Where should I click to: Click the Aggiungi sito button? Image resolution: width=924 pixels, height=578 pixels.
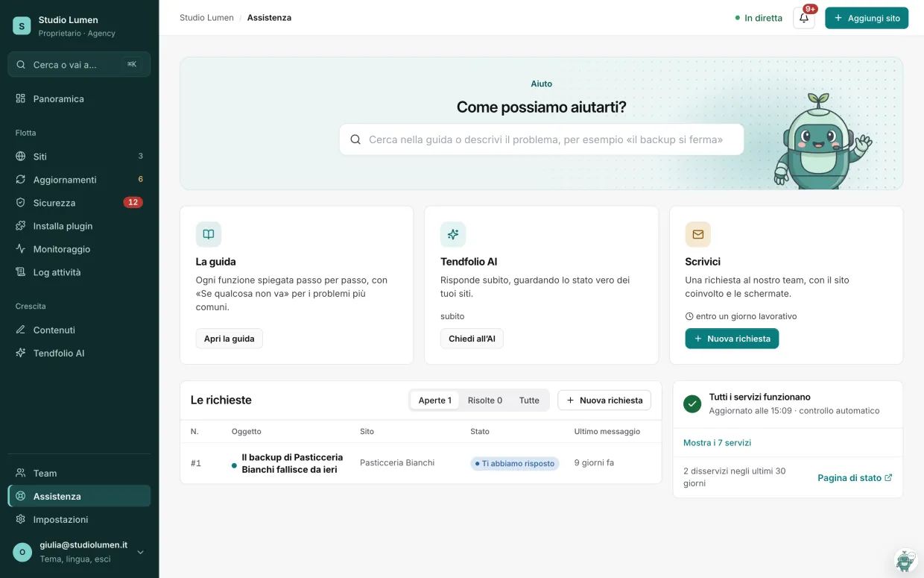tap(867, 18)
